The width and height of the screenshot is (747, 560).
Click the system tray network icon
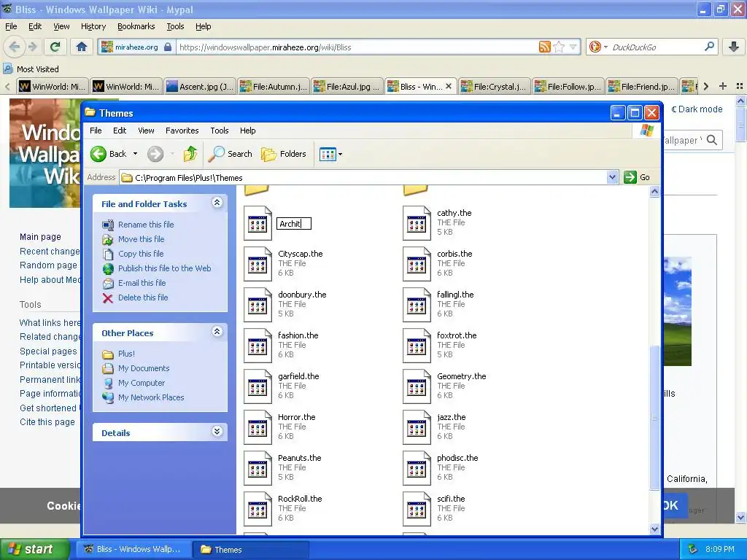[693, 549]
